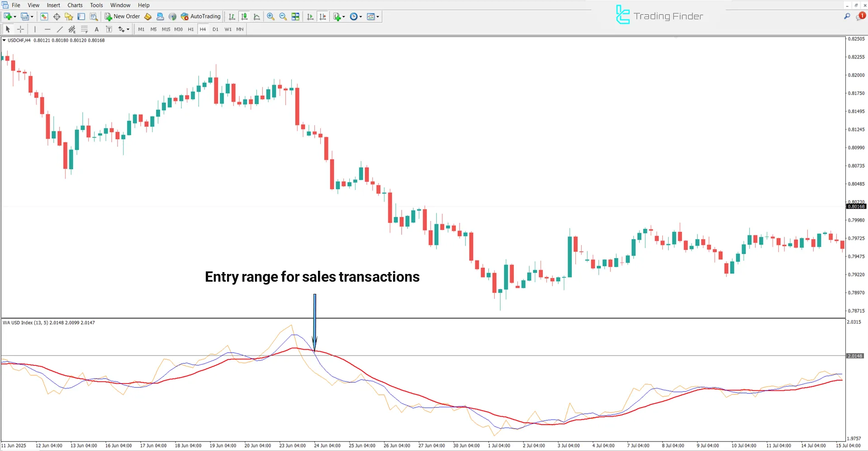Open the Charts menu
This screenshot has width=868, height=451.
click(75, 5)
